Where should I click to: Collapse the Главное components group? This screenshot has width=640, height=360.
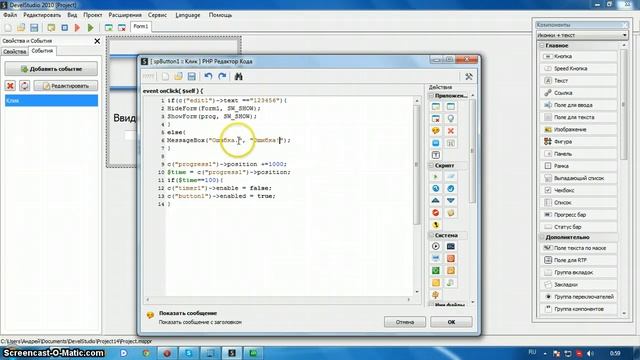click(542, 46)
